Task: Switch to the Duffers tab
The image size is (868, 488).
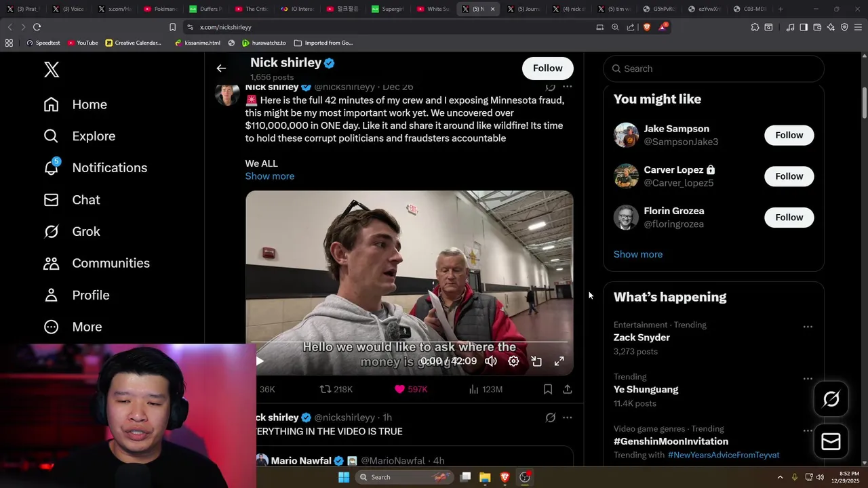Action: tap(205, 9)
